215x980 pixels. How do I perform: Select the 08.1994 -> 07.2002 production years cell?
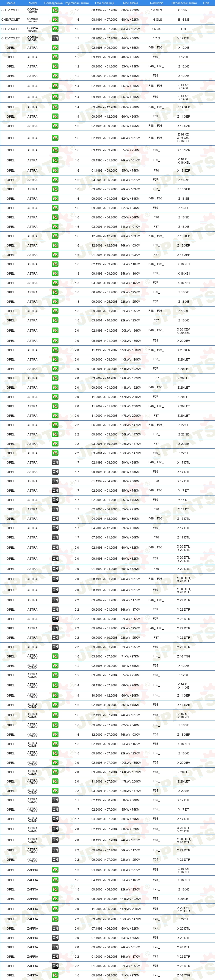point(104,19)
